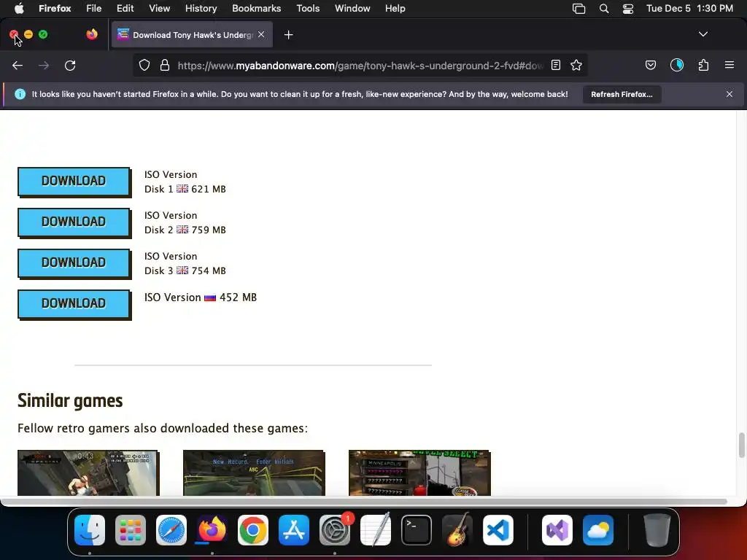Viewport: 747px width, 560px height.
Task: Select the Download Tony Hawk's Underground tab
Action: (x=192, y=35)
